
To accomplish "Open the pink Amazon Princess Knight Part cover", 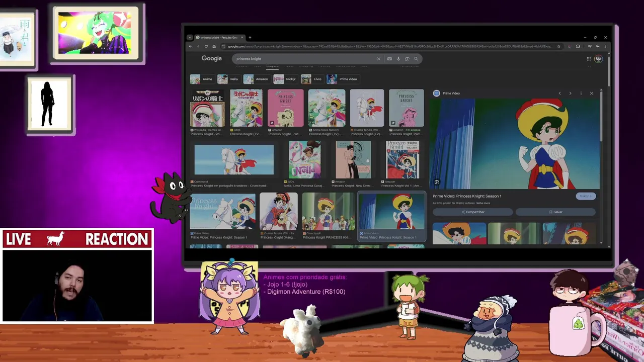I will (x=285, y=108).
